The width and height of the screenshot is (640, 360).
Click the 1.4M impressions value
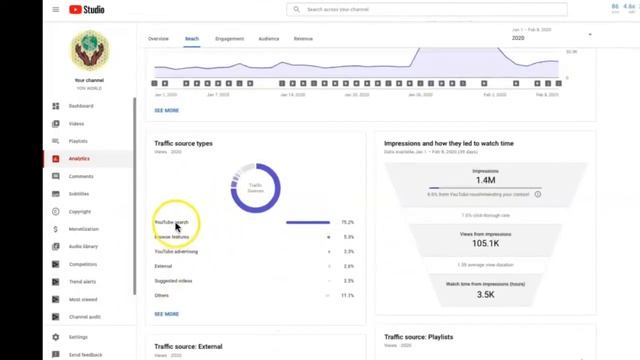click(485, 180)
